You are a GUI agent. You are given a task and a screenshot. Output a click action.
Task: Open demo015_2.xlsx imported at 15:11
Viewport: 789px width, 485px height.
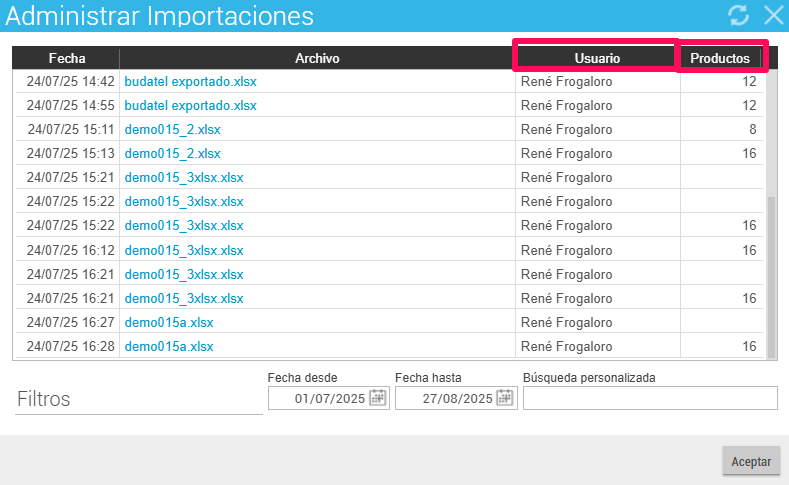click(x=173, y=130)
